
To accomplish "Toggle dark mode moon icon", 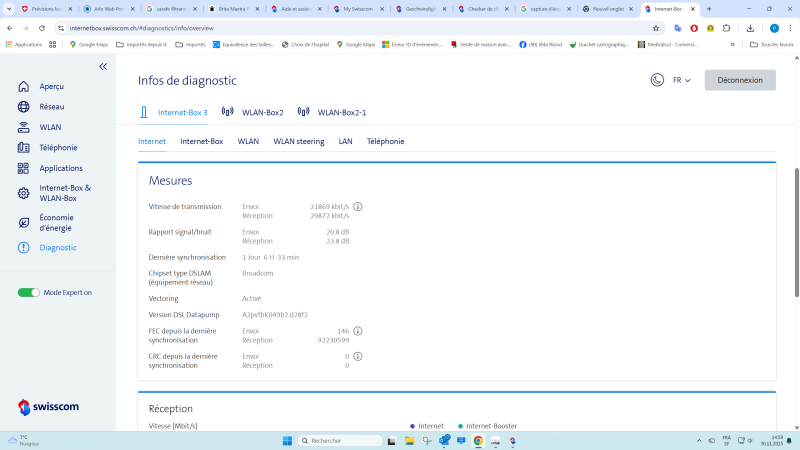I will tap(657, 80).
